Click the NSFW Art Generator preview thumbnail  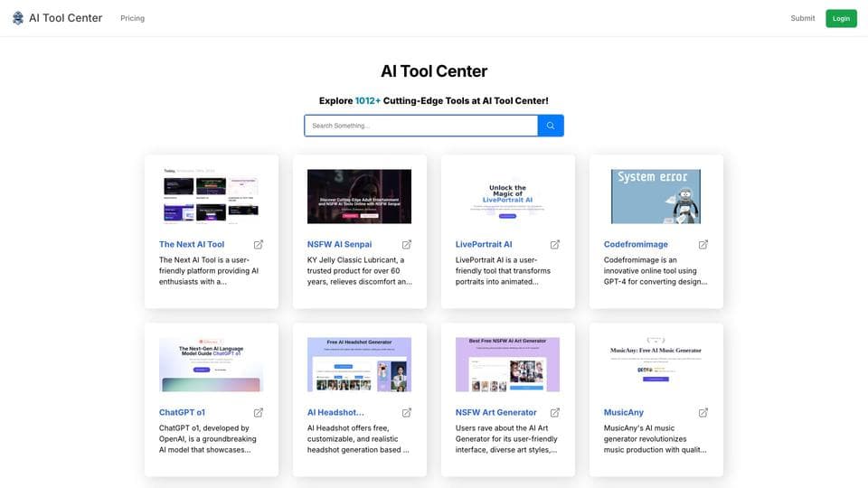click(507, 364)
